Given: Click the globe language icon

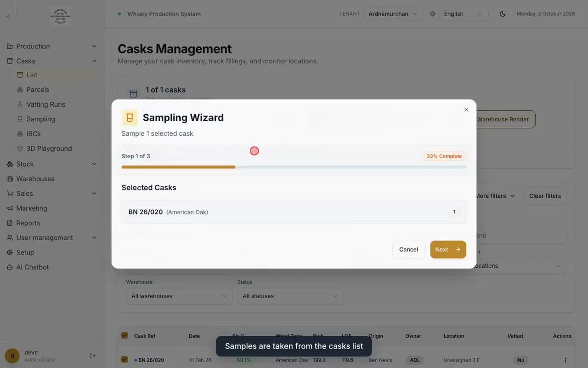Looking at the screenshot, I should (433, 14).
